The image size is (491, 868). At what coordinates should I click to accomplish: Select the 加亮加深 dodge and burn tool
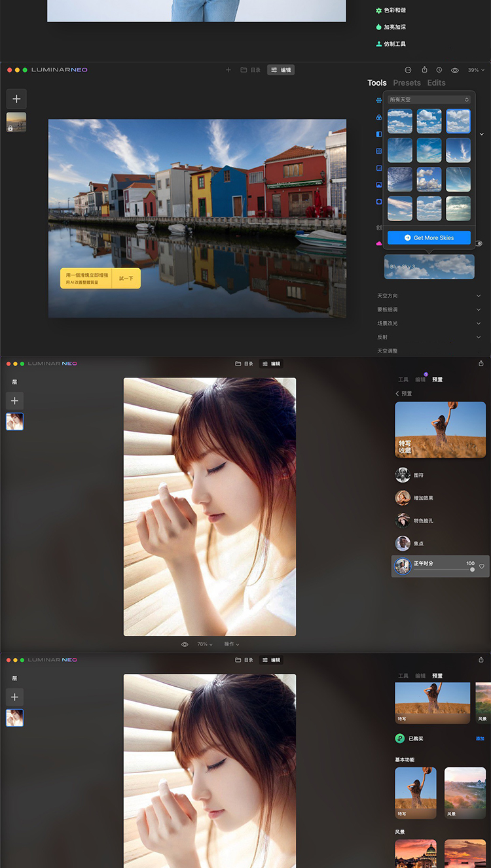(394, 27)
